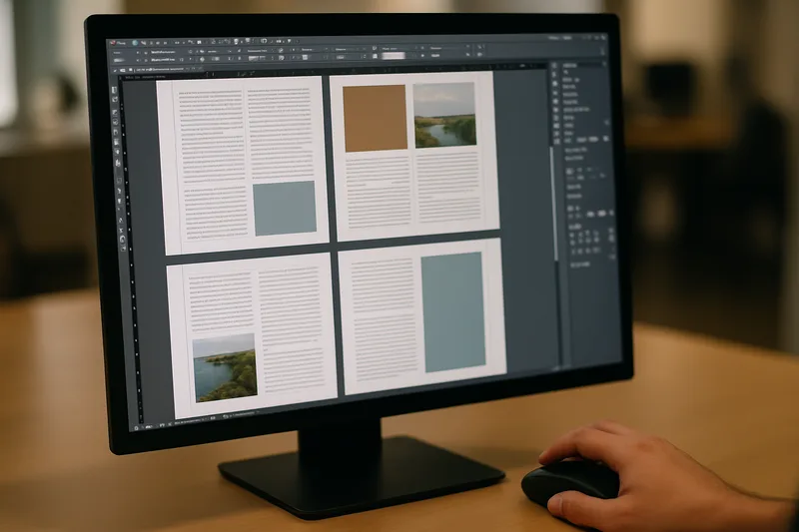Select the small blue-gray rectangle on the top-left page
Viewport: 799px width, 532px height.
[x=285, y=209]
